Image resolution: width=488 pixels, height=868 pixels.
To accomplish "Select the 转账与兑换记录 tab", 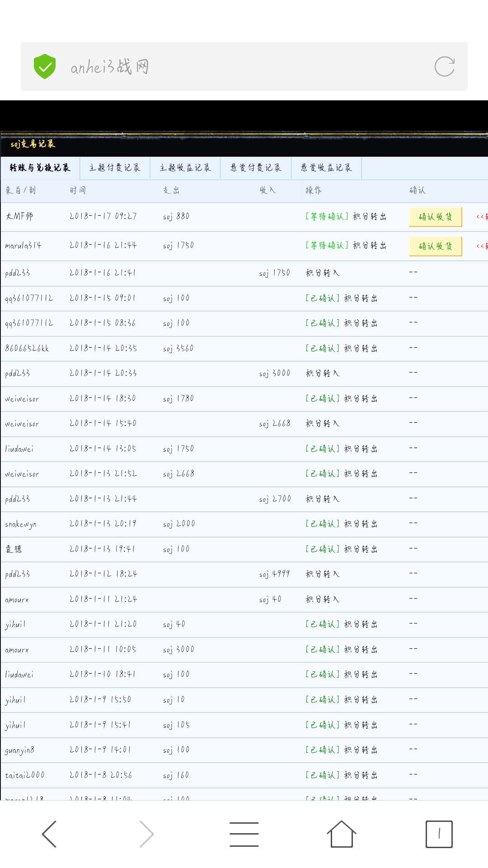I will [40, 168].
